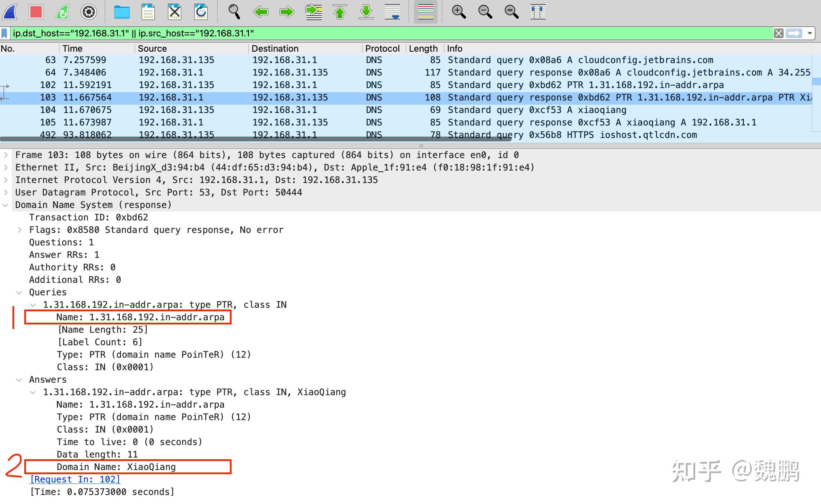Collapse the Domain Name System section
Viewport: 821px width, 504px height.
coord(6,205)
